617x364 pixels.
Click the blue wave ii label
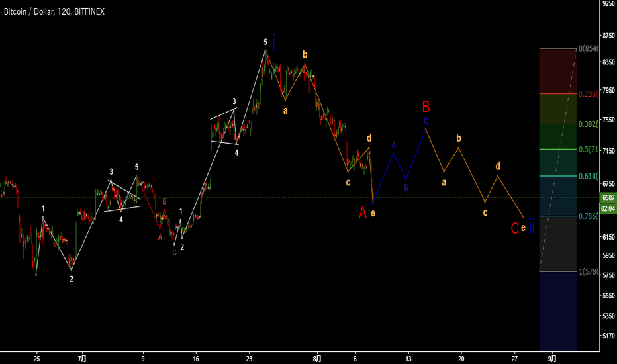click(x=532, y=226)
